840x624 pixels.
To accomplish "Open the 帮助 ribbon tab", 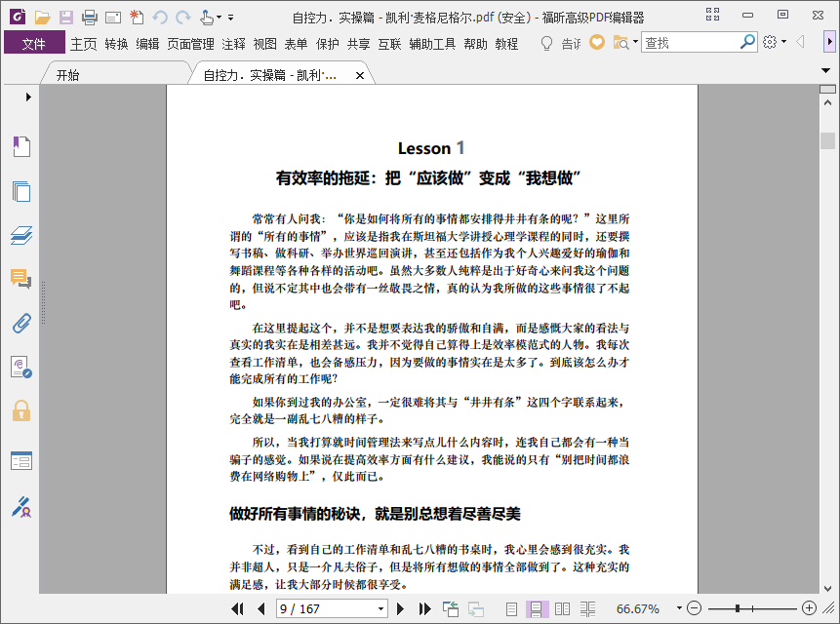I will tap(475, 44).
